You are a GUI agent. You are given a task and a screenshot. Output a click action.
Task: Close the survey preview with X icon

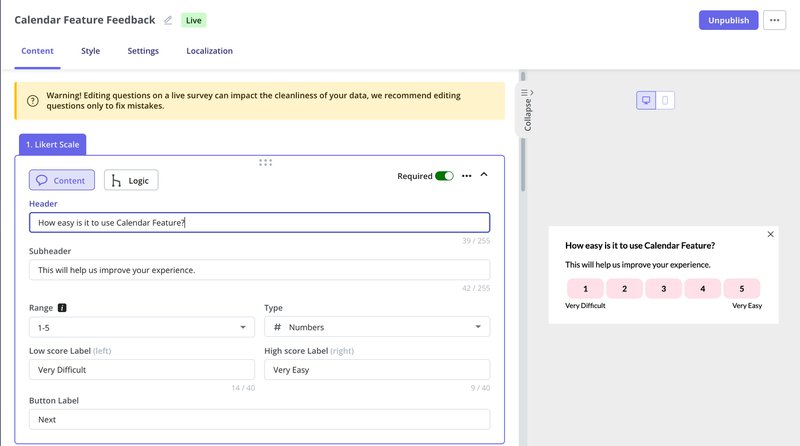[770, 234]
